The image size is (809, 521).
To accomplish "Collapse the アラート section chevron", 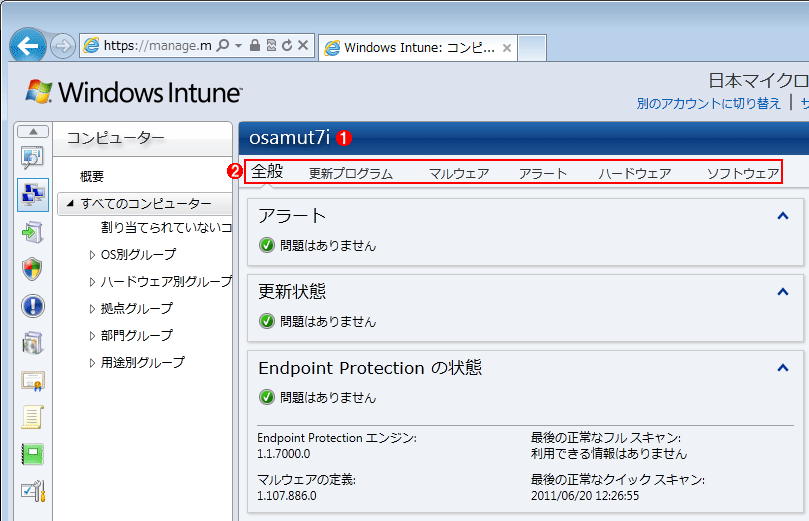I will 783,216.
